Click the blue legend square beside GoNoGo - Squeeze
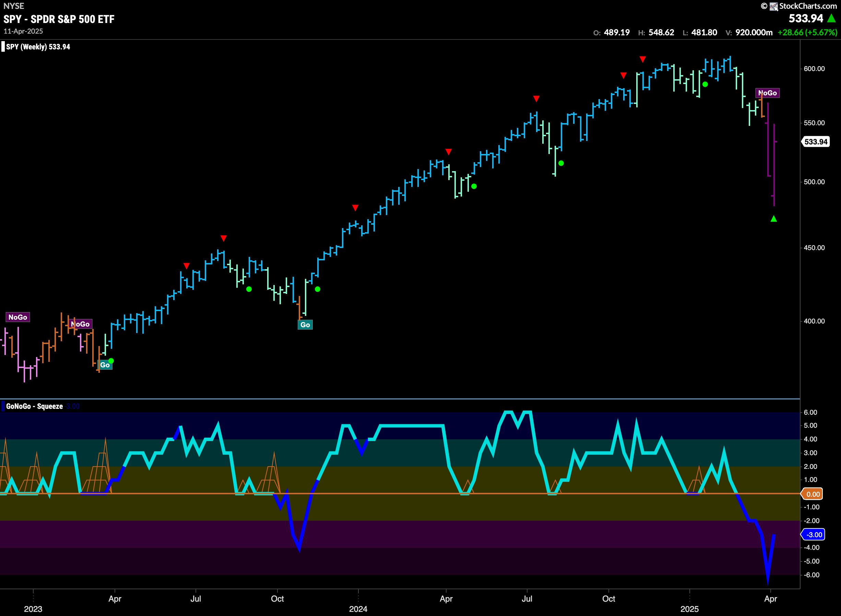Screen dimensions: 841x616 (3, 406)
